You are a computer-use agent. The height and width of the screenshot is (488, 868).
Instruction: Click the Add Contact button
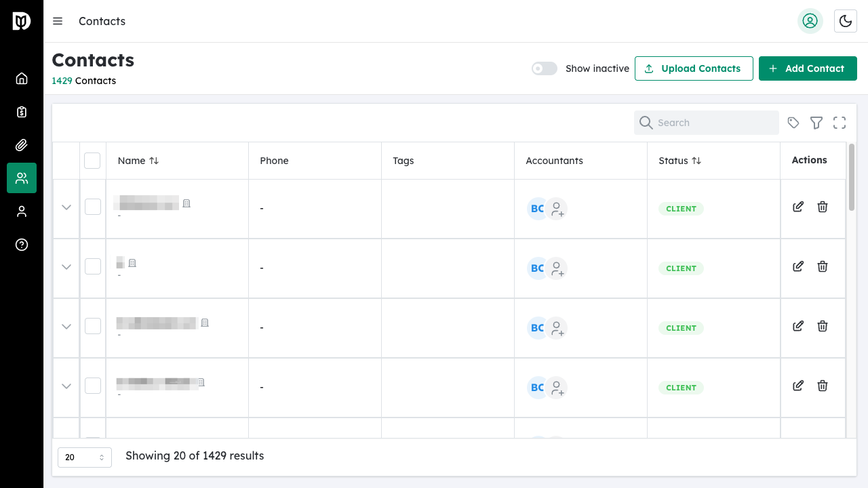click(808, 68)
